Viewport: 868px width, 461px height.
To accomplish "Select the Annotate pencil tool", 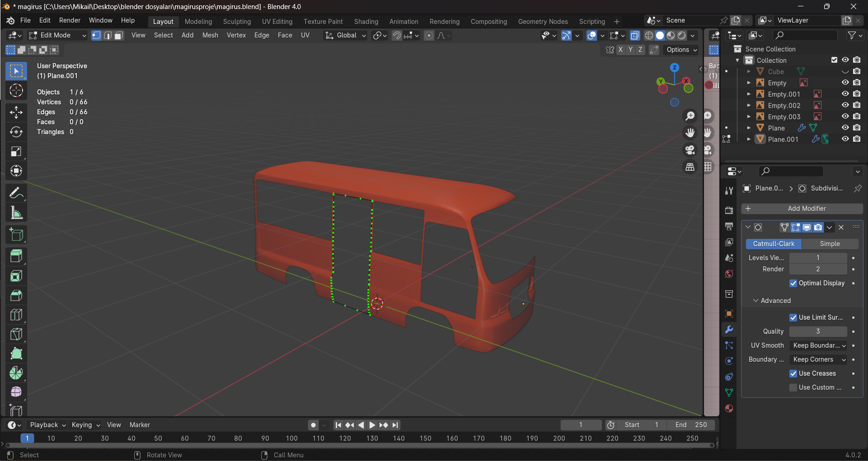I will point(16,193).
